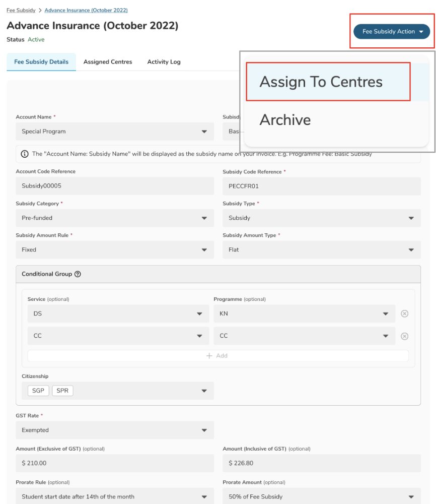436x504 pixels.
Task: Select Assign To Centres menu option
Action: 321,82
